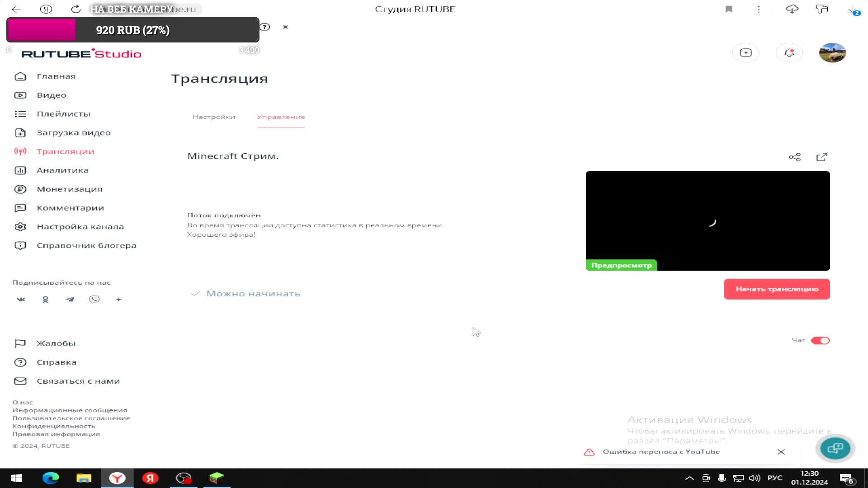Open Информационные сообщения footer link
Image resolution: width=868 pixels, height=488 pixels.
click(x=70, y=410)
